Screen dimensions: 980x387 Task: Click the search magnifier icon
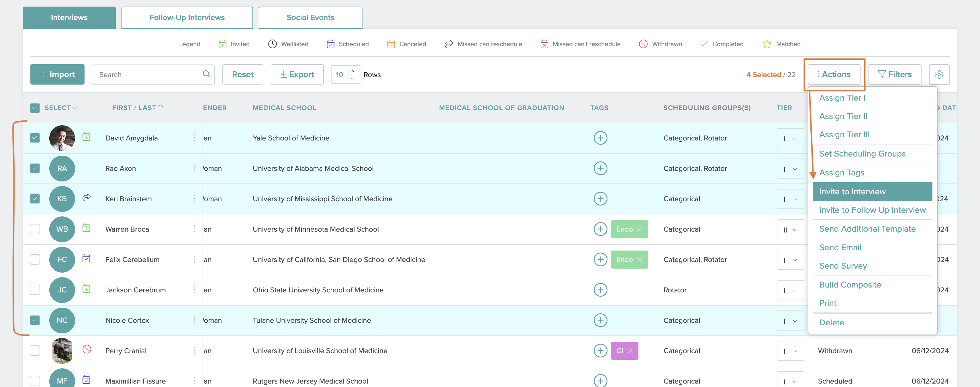206,74
